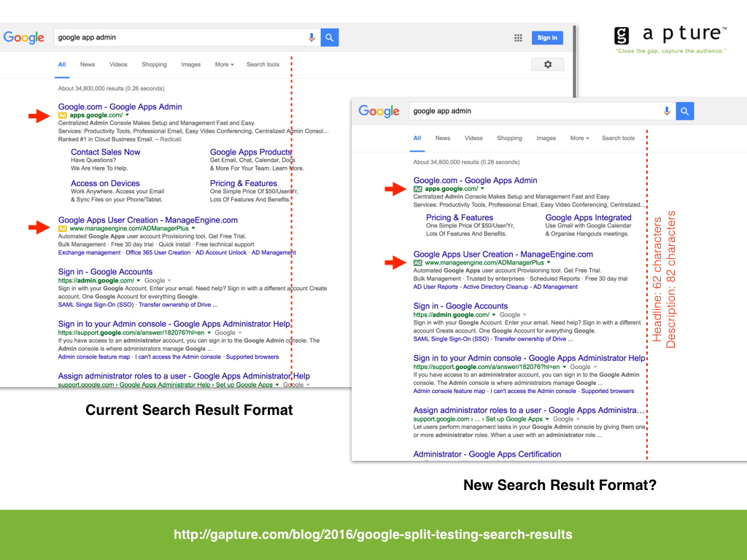Select Videos tab in left window
This screenshot has width=747, height=560.
tap(118, 64)
